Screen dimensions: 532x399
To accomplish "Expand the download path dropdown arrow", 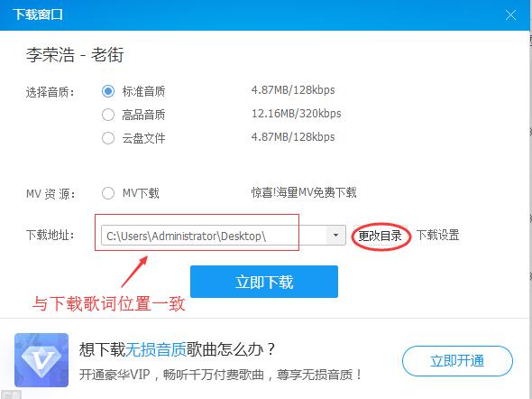I will coord(336,235).
